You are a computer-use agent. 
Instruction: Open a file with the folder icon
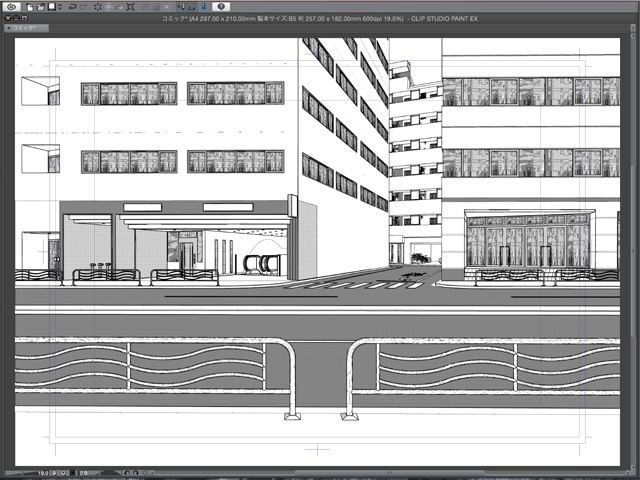point(41,7)
